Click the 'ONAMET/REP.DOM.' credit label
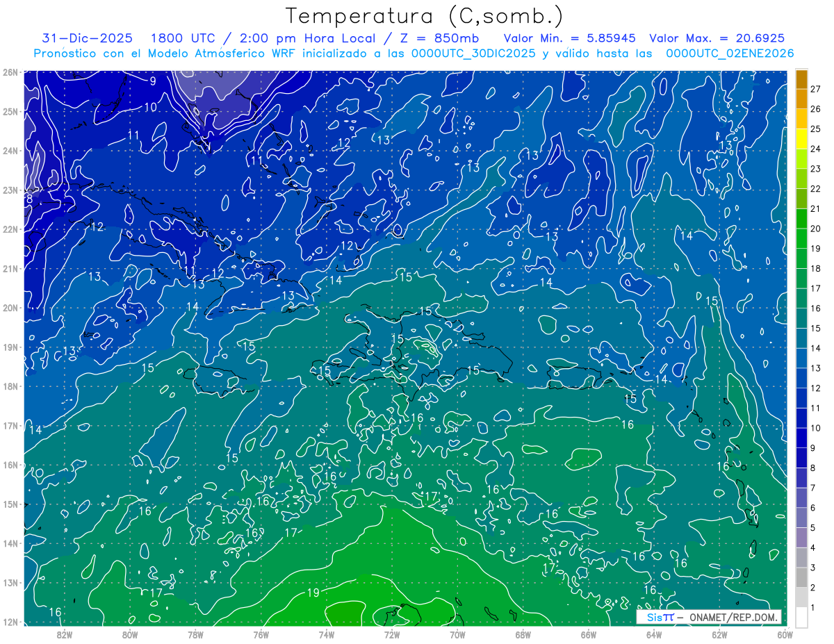This screenshot has width=834, height=644. coord(733,617)
